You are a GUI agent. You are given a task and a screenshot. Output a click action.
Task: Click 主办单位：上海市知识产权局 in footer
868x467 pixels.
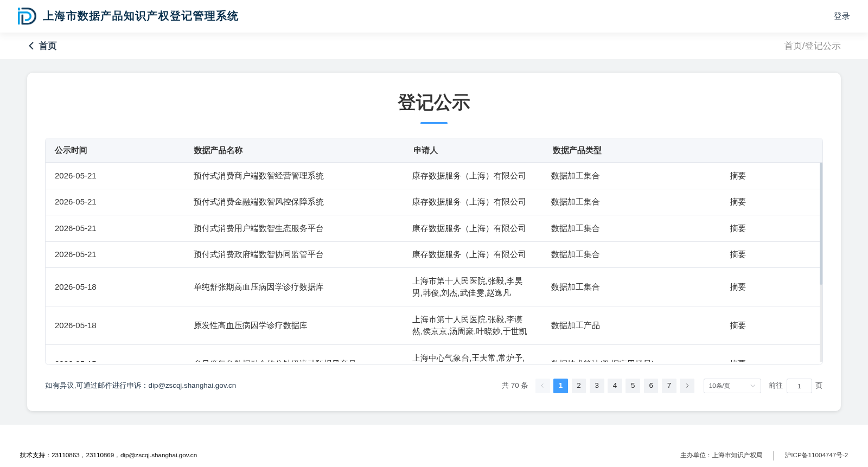pos(722,455)
